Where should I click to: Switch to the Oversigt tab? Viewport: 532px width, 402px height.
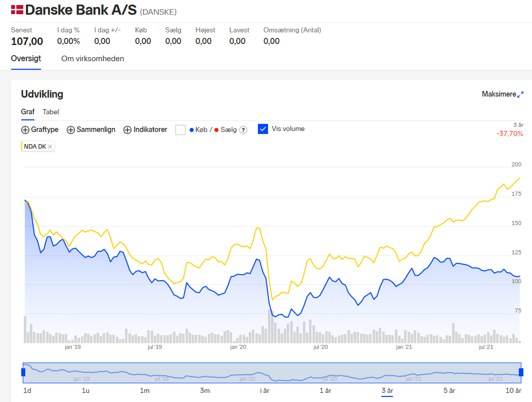pyautogui.click(x=26, y=58)
